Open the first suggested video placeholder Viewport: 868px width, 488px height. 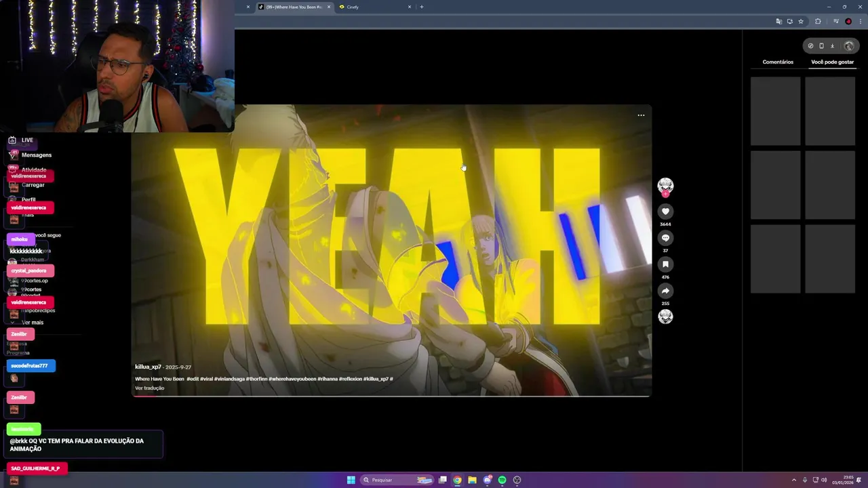[775, 111]
